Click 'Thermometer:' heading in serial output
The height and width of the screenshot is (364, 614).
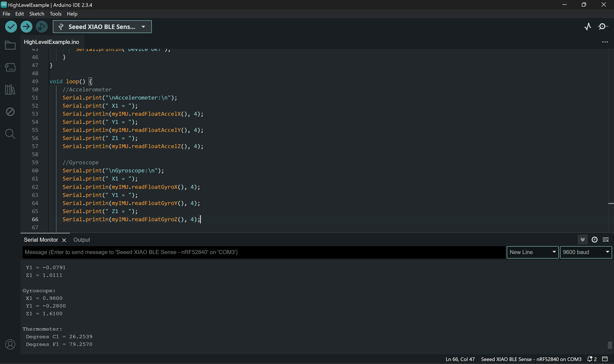point(42,329)
